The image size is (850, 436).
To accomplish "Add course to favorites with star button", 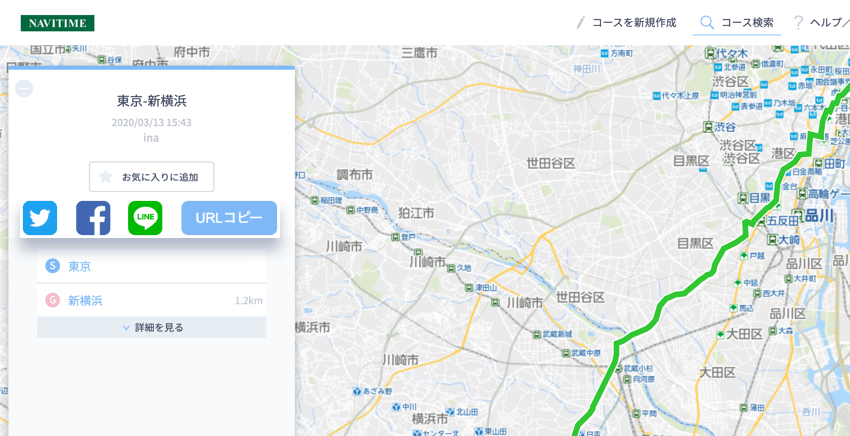I will [151, 177].
